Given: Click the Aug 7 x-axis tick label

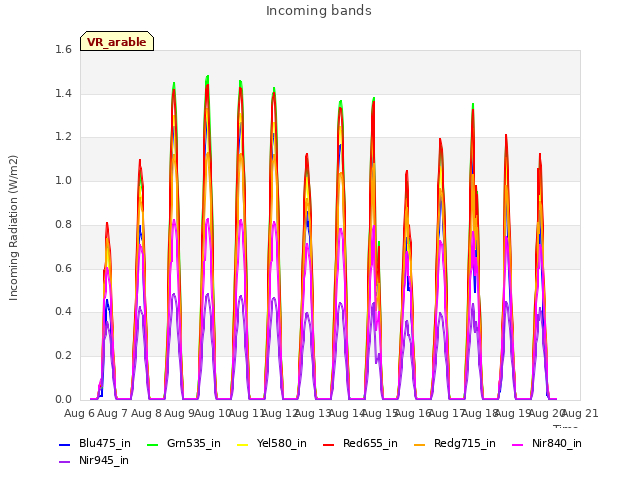Looking at the screenshot, I should (x=113, y=413).
